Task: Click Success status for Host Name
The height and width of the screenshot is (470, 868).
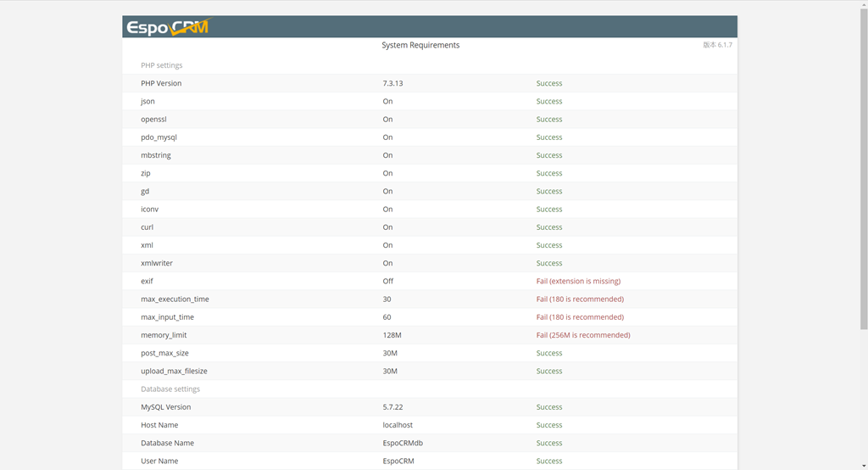Action: (549, 425)
